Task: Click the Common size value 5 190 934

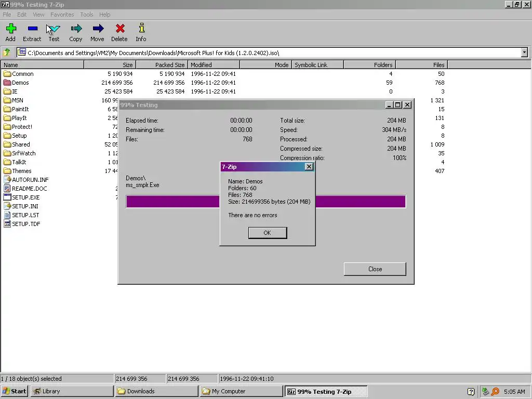Action: (120, 74)
